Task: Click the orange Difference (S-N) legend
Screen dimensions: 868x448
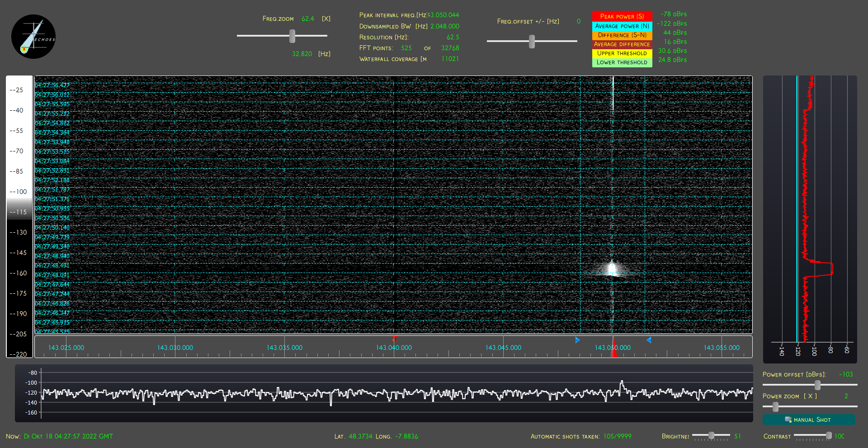Action: [x=622, y=35]
